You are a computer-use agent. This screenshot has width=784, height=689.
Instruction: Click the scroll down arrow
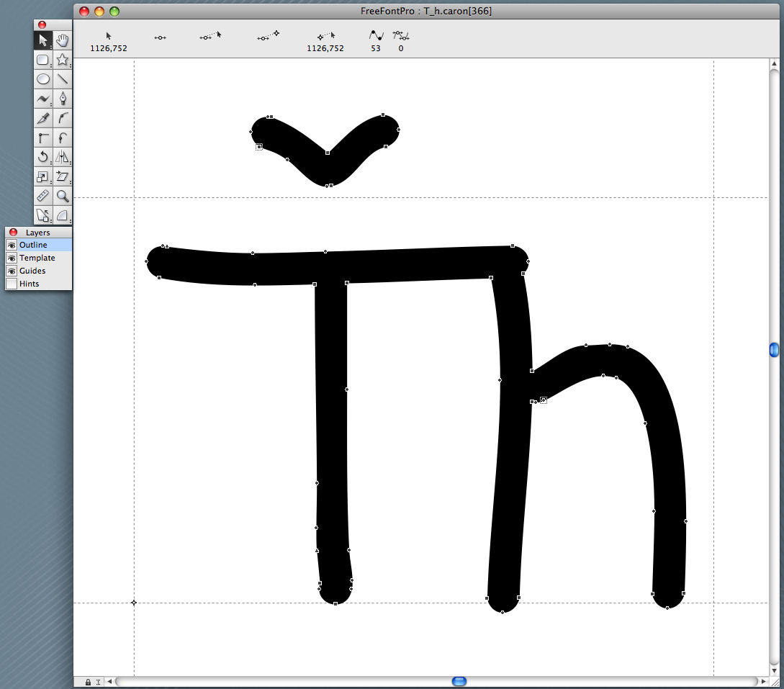[774, 671]
